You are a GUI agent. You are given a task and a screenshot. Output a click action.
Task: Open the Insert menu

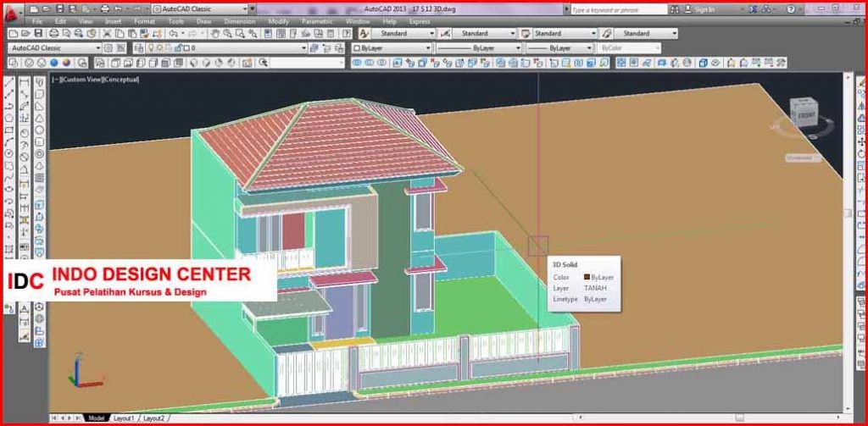point(113,21)
